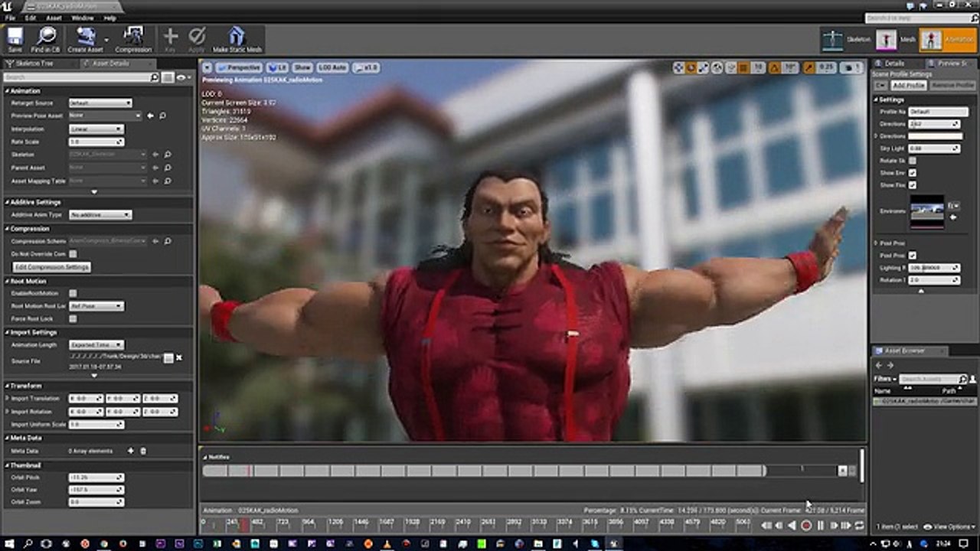Open Perspective viewport view button

[x=237, y=67]
